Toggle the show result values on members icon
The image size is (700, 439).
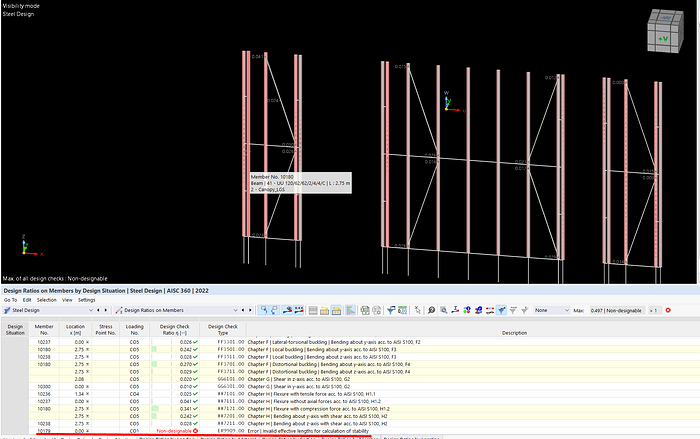[x=287, y=310]
